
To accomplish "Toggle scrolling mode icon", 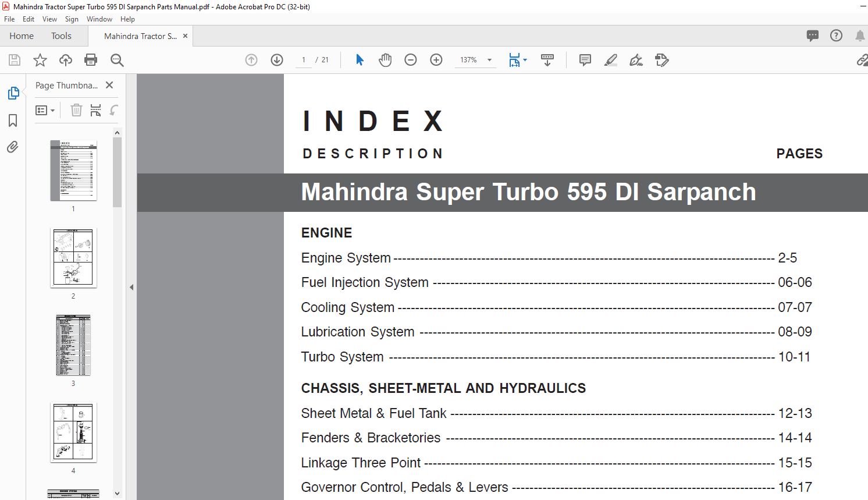I will point(547,60).
